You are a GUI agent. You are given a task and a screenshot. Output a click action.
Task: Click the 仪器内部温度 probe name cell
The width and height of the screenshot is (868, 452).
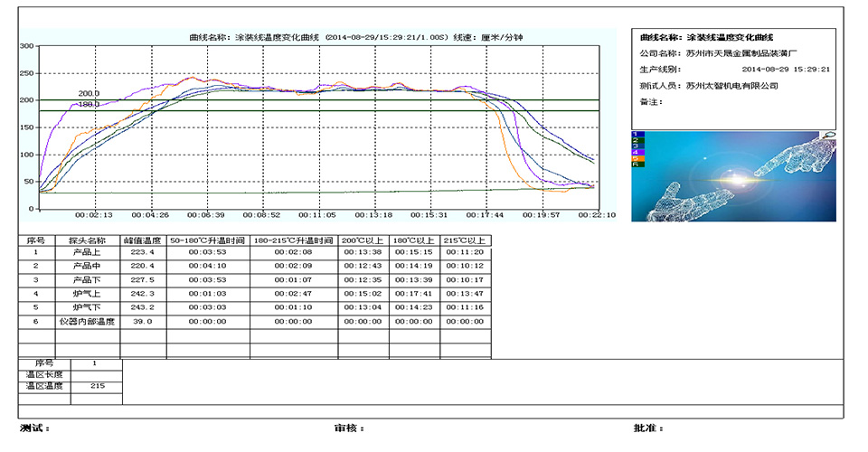click(87, 322)
